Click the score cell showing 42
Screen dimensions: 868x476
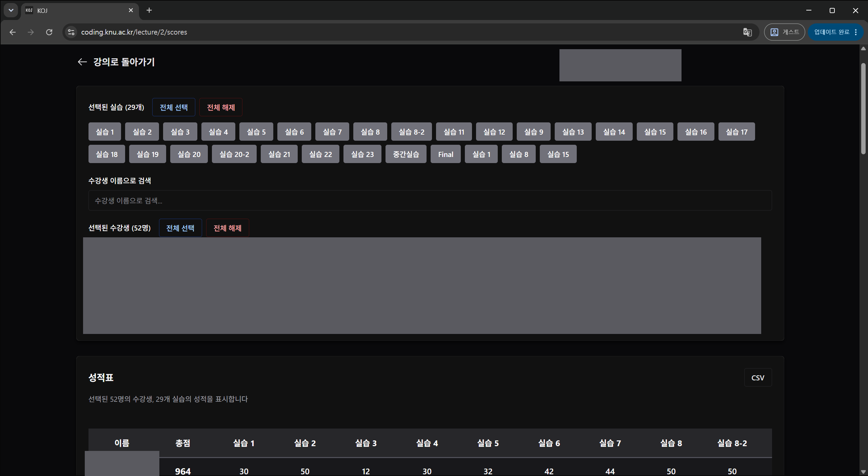pos(549,471)
